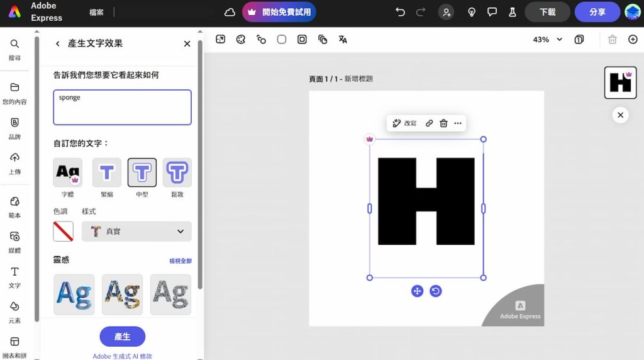Select the black H element on canvas

click(426, 201)
